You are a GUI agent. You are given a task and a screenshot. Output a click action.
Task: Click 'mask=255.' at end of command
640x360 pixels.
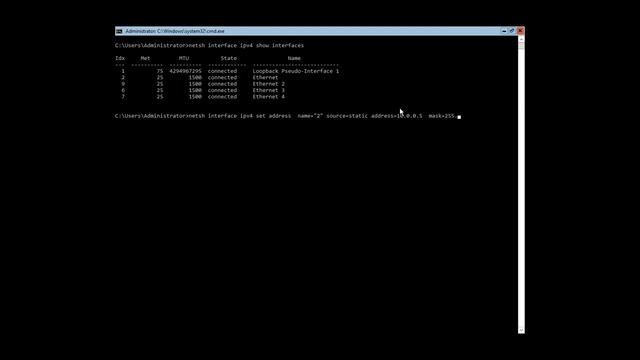[x=442, y=116]
